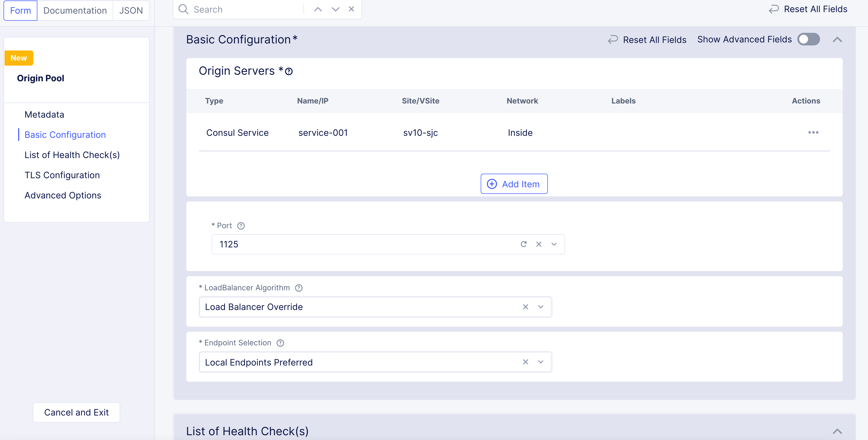Click the Origin Servers help icon
The width and height of the screenshot is (868, 440).
click(x=289, y=71)
